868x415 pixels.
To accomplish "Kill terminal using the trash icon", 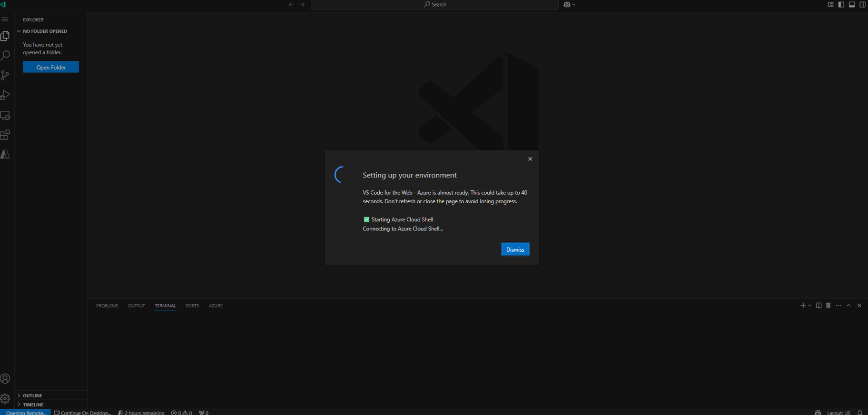I will (829, 306).
